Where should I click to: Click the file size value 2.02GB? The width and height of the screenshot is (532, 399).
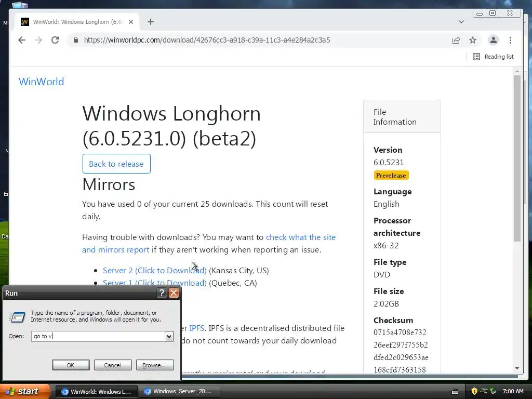pos(386,303)
